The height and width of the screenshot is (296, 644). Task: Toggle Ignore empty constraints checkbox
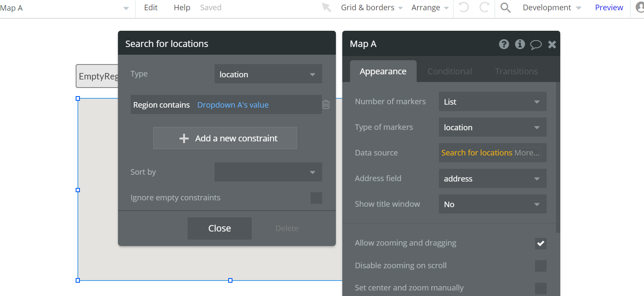tap(316, 198)
